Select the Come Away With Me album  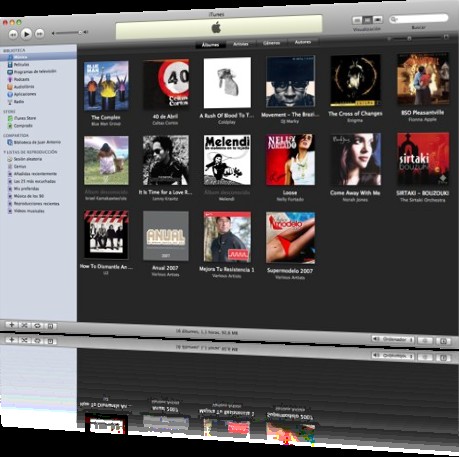(355, 159)
